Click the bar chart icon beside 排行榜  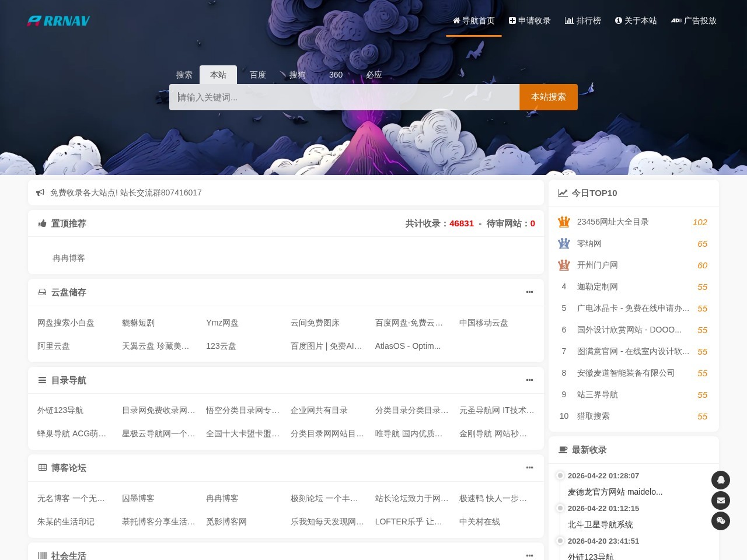[569, 20]
